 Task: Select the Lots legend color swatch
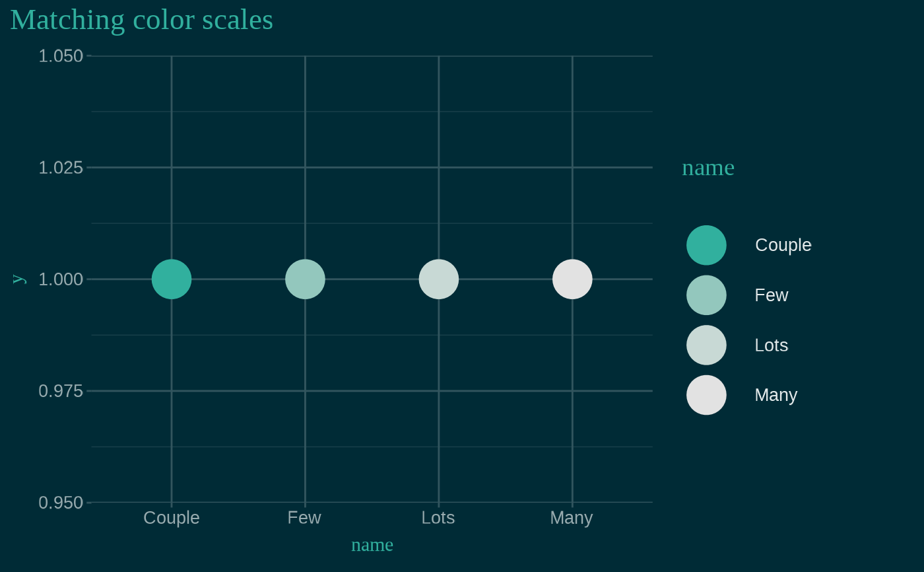point(706,345)
